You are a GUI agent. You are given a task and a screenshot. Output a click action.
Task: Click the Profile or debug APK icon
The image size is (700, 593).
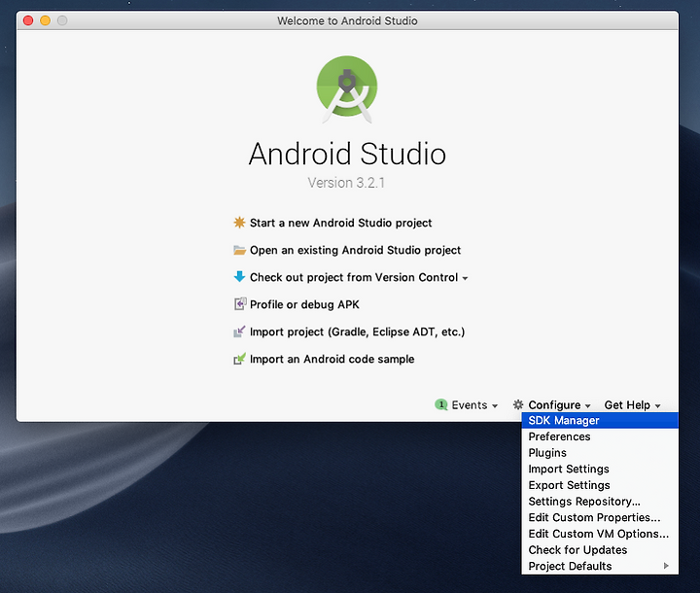(240, 304)
